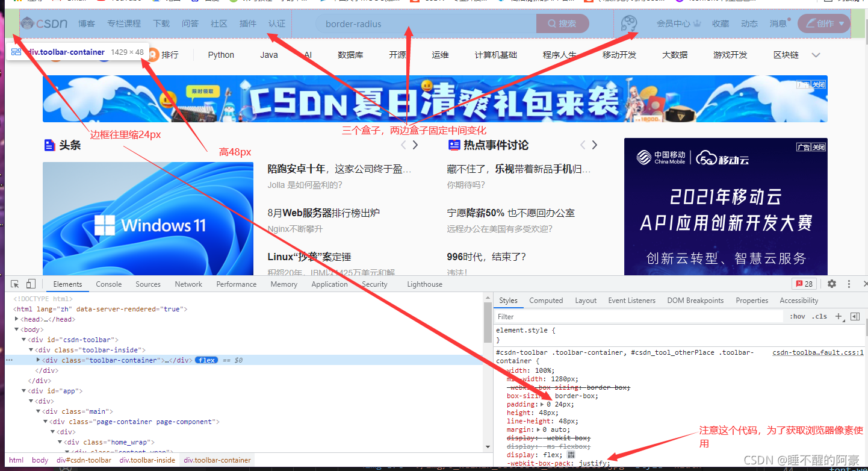Screen dimensions: 868x471
Task: Select the 数据库 category
Action: (350, 55)
